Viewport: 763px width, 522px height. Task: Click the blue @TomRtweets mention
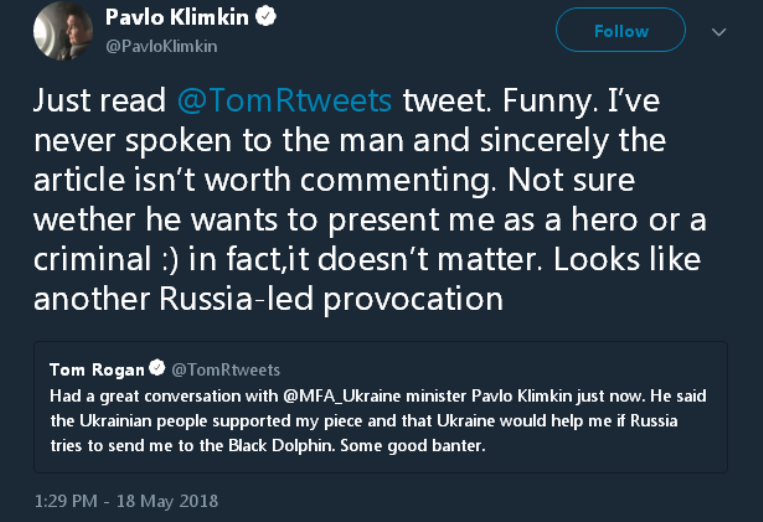click(x=285, y=101)
